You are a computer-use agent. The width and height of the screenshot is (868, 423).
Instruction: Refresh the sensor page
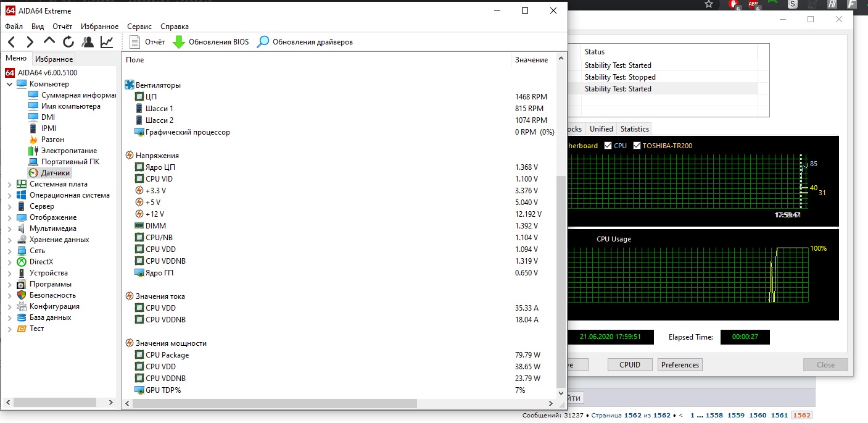pyautogui.click(x=68, y=42)
